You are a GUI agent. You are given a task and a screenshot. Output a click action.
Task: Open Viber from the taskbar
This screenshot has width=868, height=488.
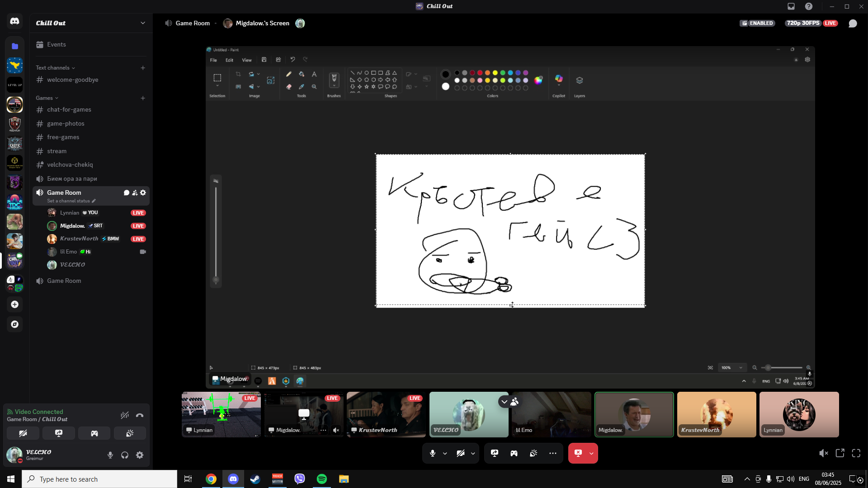click(300, 479)
